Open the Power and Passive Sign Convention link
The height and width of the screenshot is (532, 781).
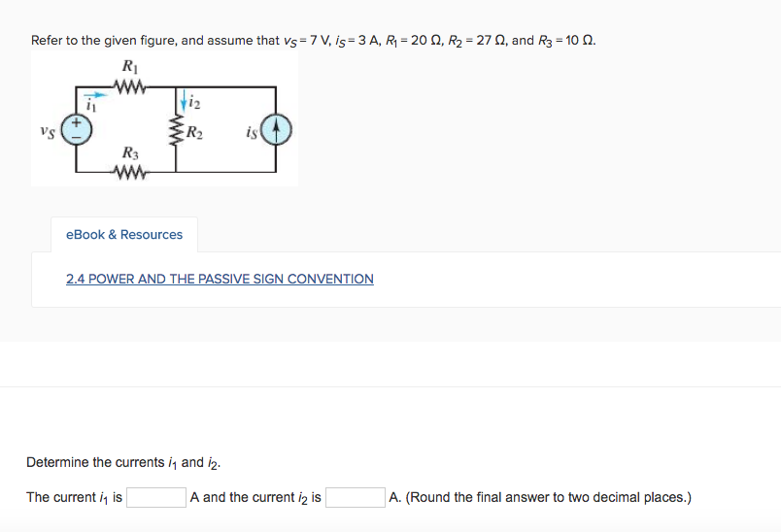220,279
